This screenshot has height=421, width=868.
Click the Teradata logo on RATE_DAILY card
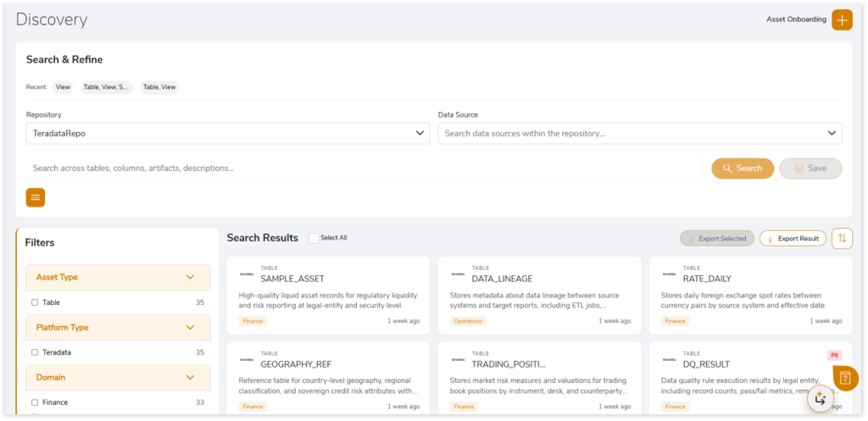[x=669, y=274]
